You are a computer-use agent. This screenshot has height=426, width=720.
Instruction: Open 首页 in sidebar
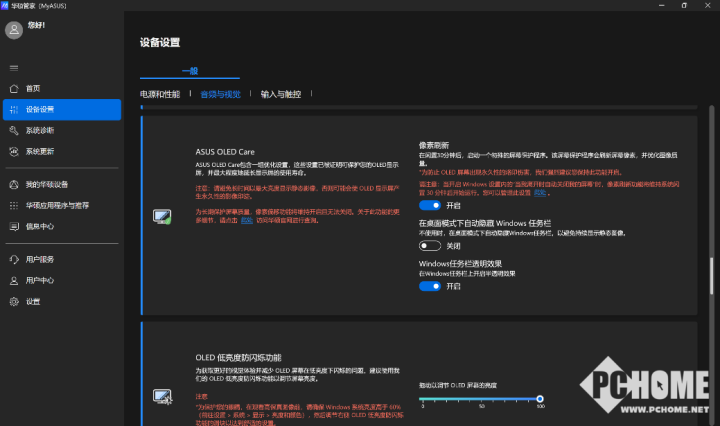(x=62, y=89)
